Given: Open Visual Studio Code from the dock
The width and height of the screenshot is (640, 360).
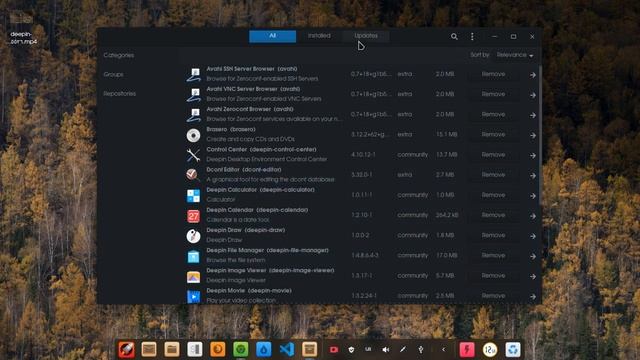Looking at the screenshot, I should [287, 349].
